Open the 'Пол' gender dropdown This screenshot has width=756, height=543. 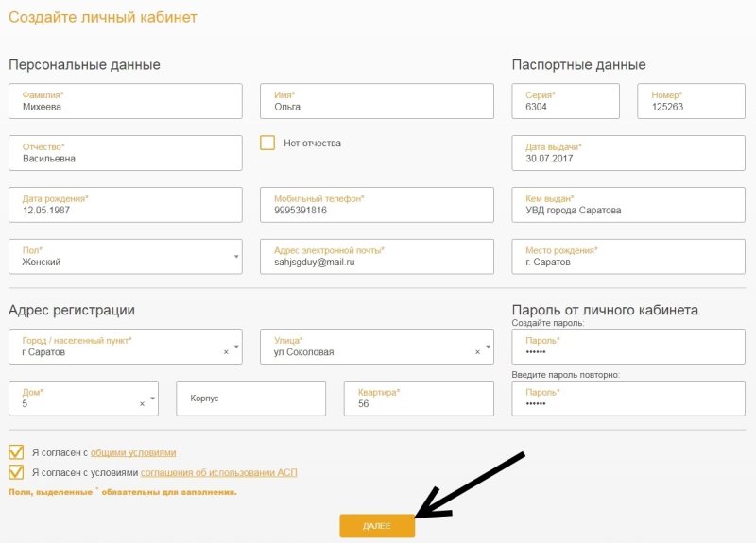[x=235, y=257]
